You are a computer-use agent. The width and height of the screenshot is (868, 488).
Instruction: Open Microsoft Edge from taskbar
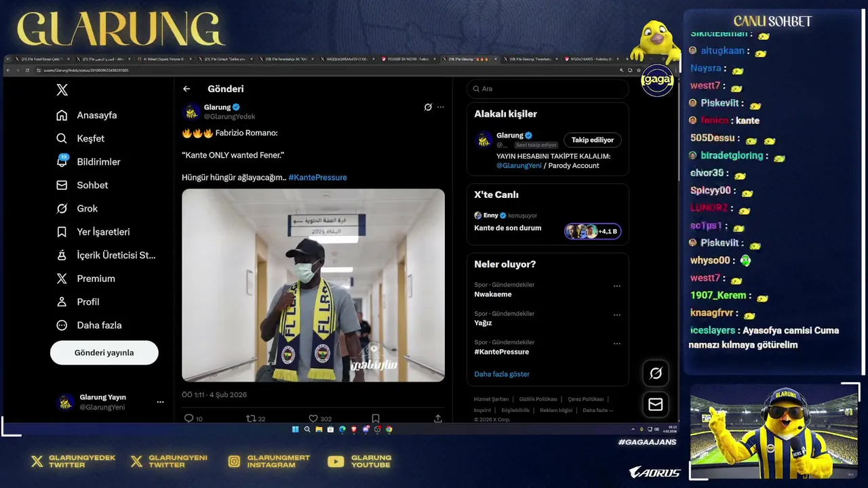tap(342, 429)
